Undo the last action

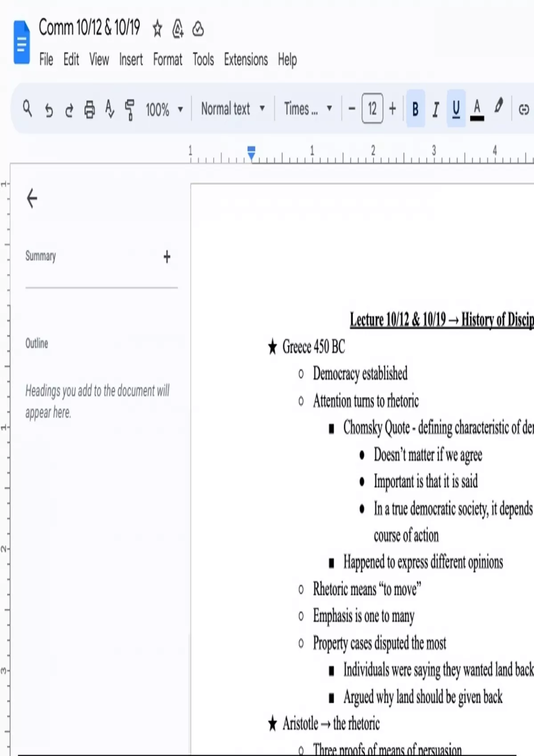coord(49,109)
